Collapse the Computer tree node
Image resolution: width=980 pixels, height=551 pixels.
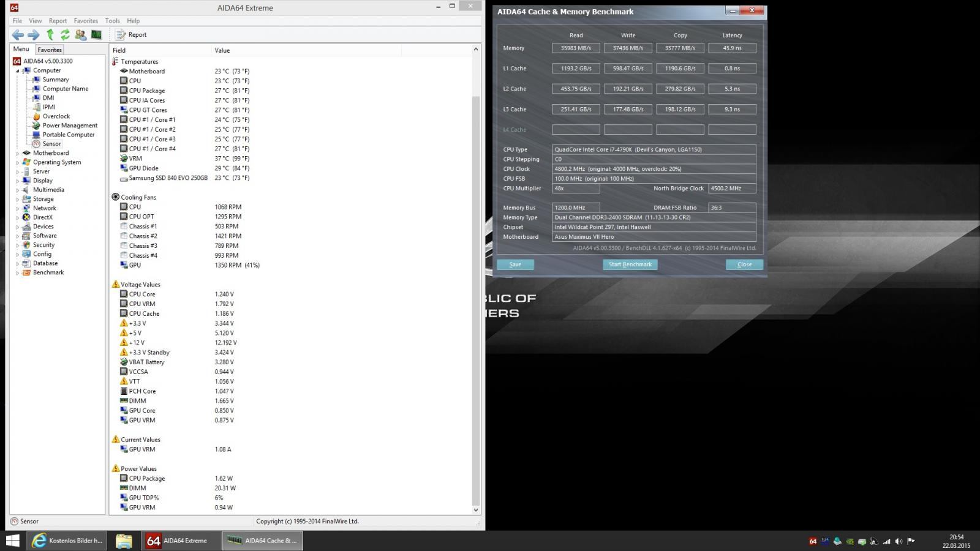coord(17,71)
